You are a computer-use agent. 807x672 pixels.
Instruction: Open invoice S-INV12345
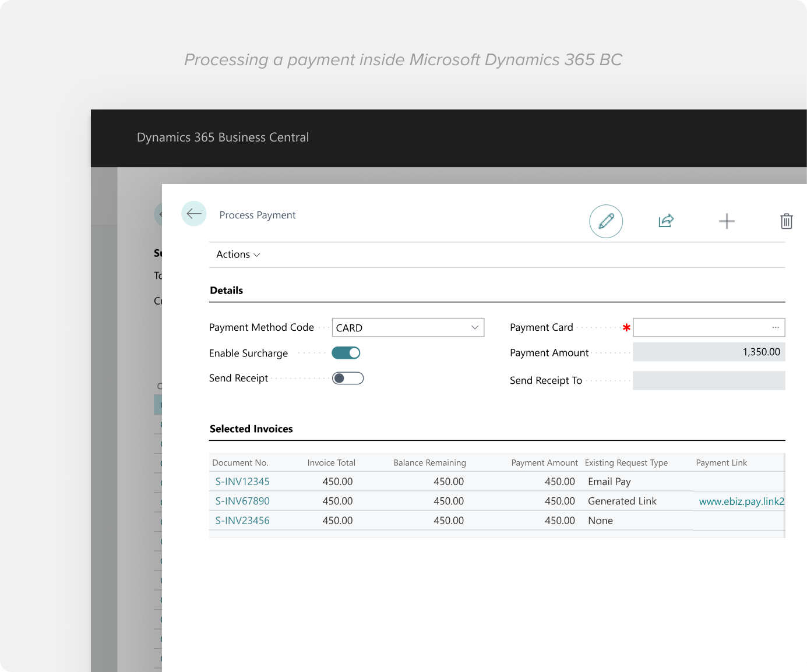242,482
